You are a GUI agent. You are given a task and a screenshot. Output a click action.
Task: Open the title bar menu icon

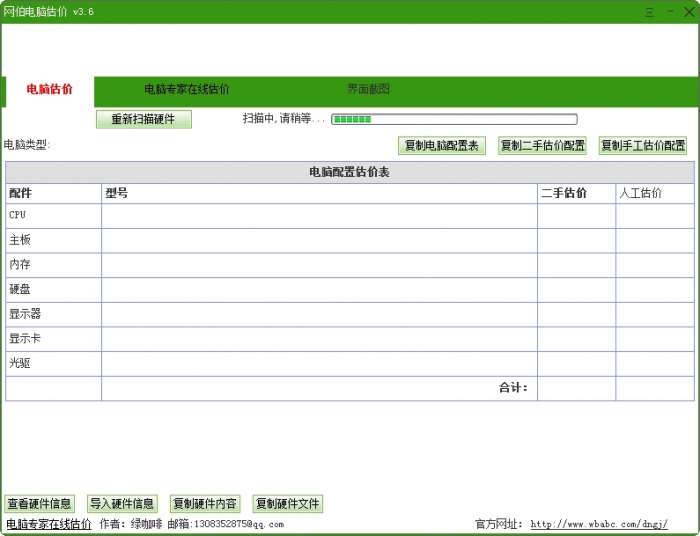click(650, 12)
